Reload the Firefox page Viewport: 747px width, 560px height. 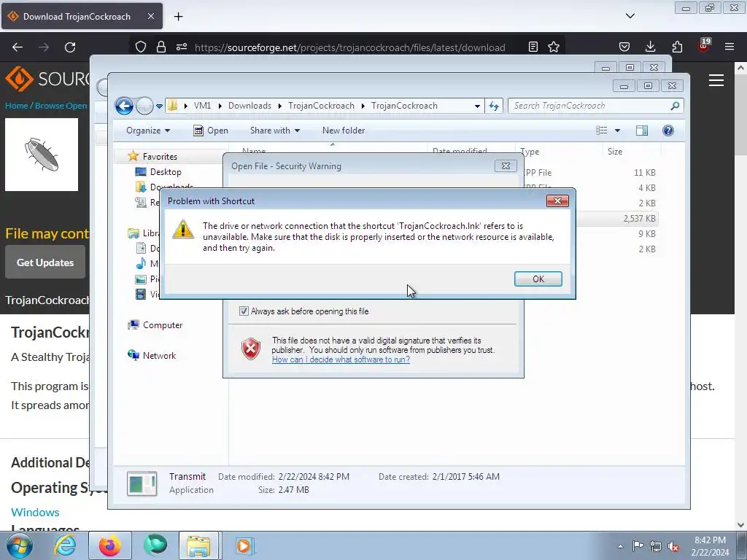point(70,47)
